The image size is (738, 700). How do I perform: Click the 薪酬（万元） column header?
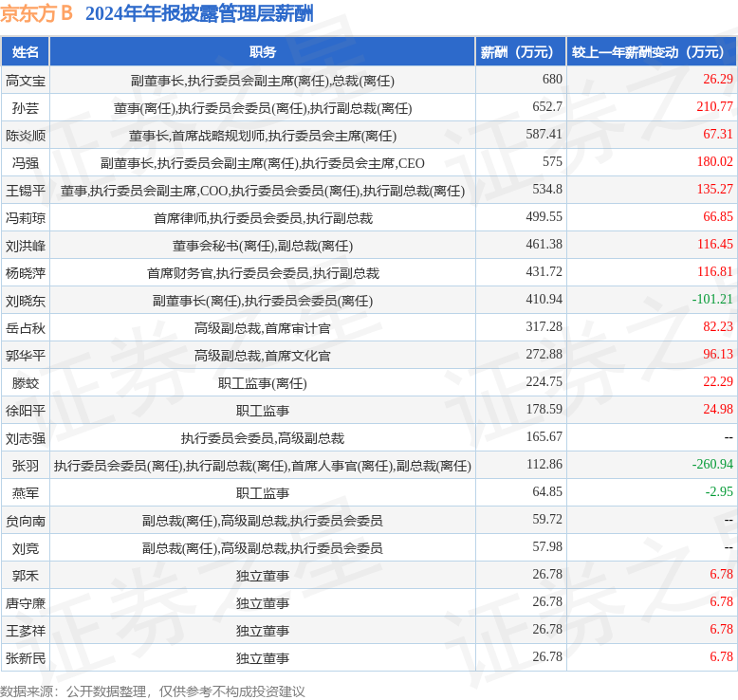pos(520,52)
